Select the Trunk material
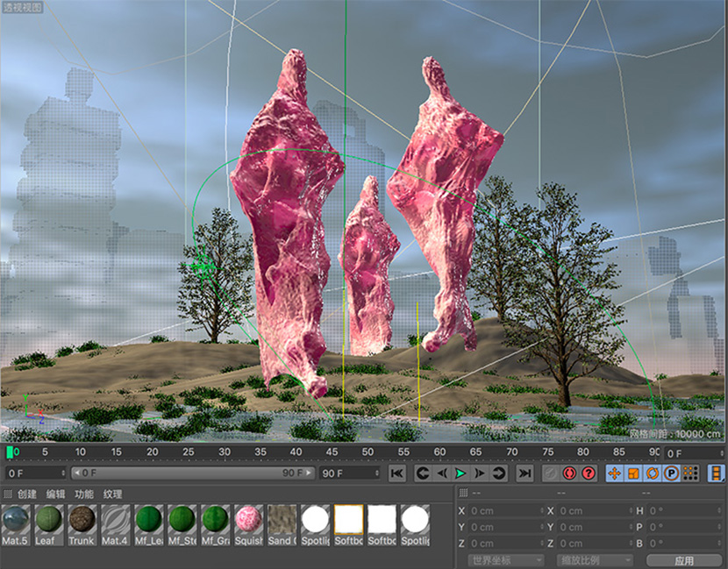The image size is (728, 569). [82, 525]
